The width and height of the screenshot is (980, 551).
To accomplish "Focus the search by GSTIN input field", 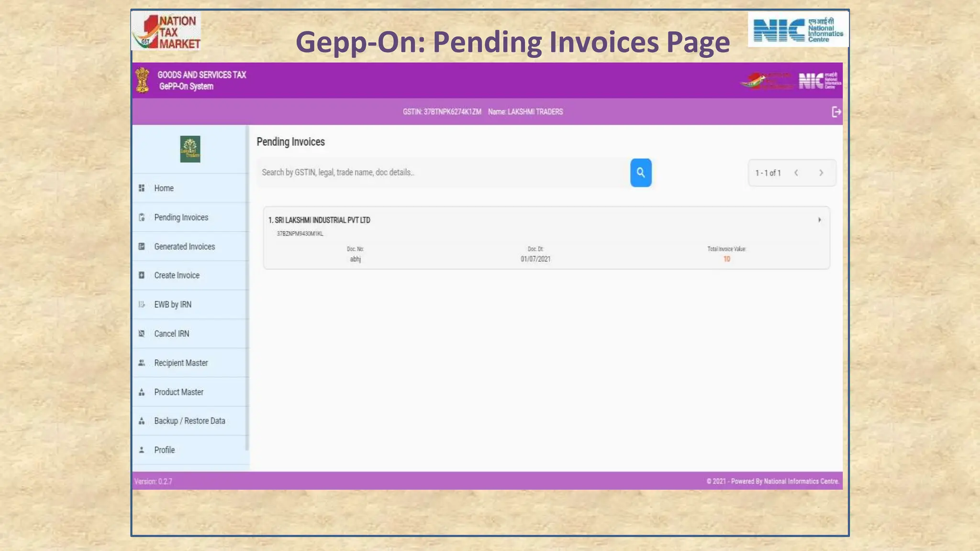I will (x=443, y=173).
